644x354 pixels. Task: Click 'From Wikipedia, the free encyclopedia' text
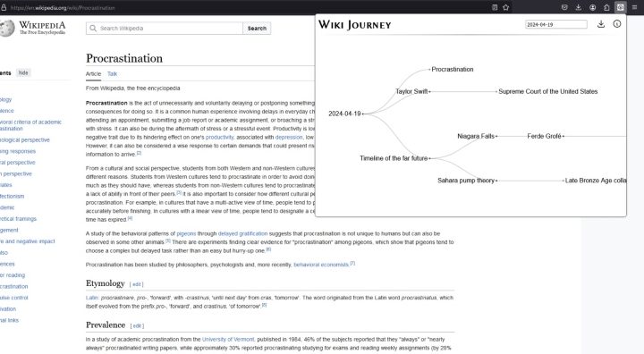(x=132, y=88)
